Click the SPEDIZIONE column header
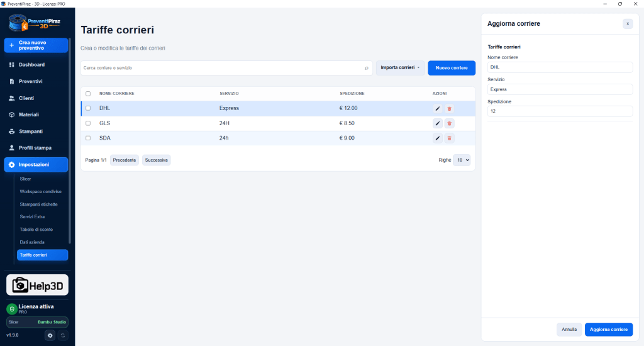Viewport: 644px width, 346px height. point(352,94)
